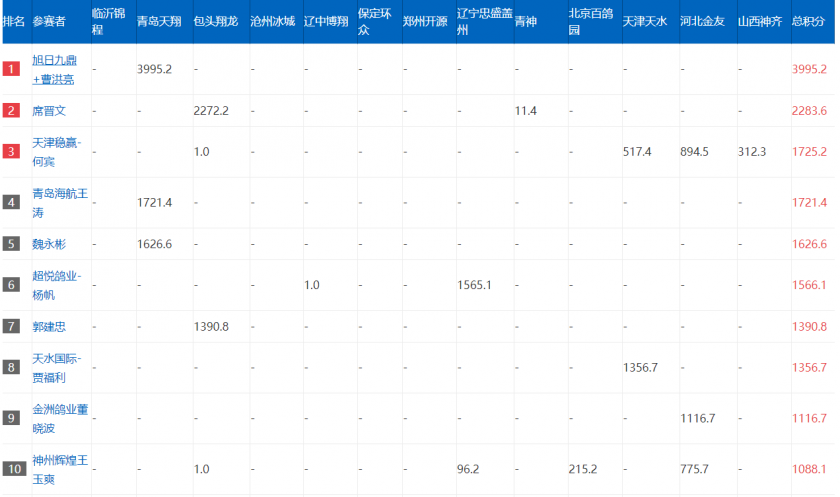Select the 96.2 score cell
Viewport: 840px width, 497px height.
[x=468, y=469]
